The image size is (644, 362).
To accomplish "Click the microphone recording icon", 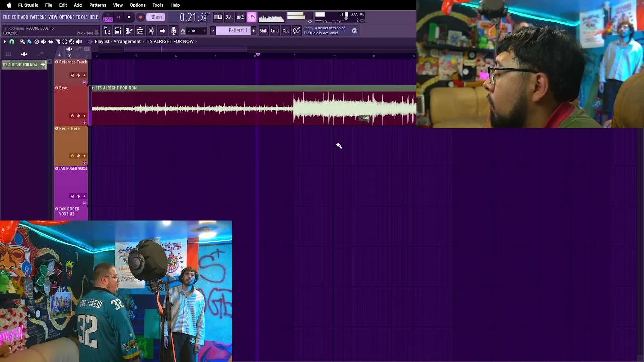I will pos(174,31).
